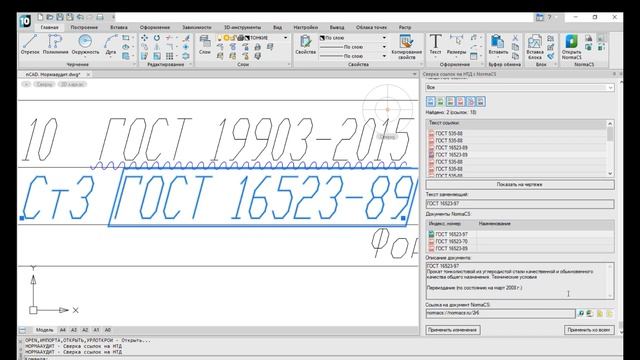Click the Rotate tool in Редактирование

tap(157, 38)
